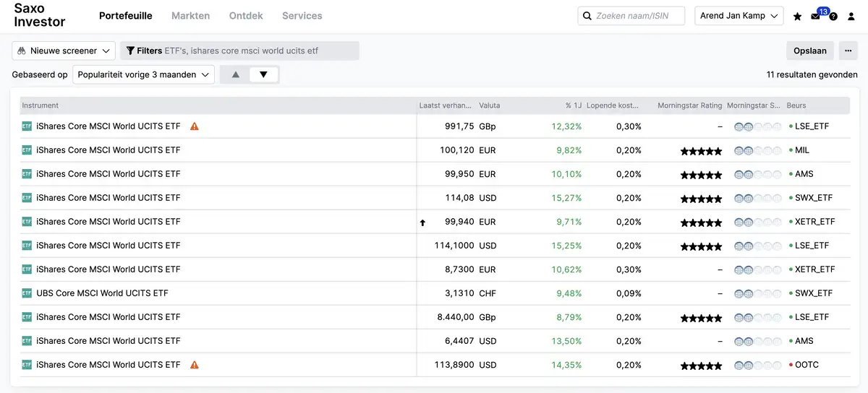868x393 pixels.
Task: Click the favorites star icon
Action: point(797,16)
